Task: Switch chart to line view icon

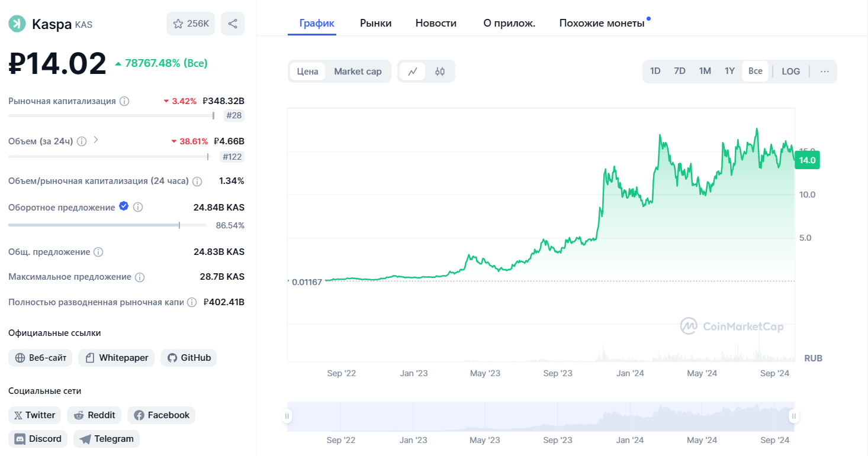Action: coord(413,72)
